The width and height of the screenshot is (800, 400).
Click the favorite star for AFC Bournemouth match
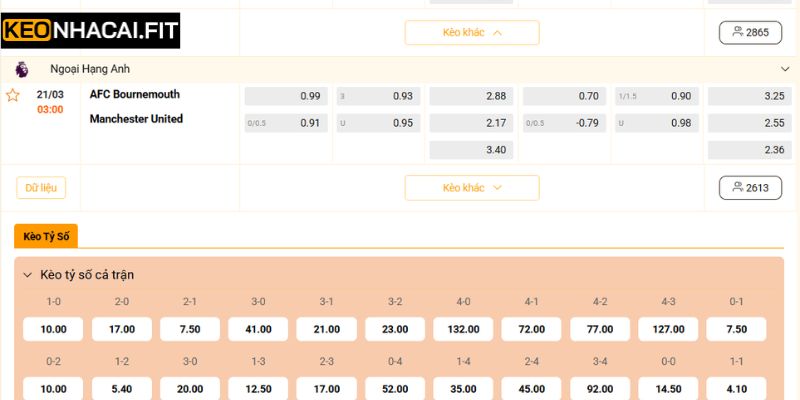click(12, 95)
